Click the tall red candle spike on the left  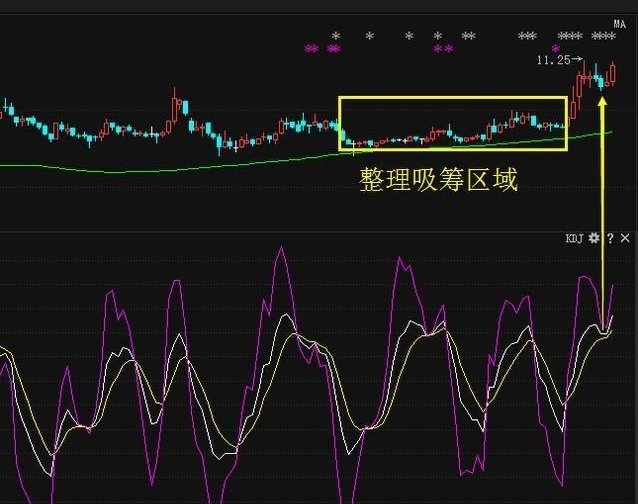tap(177, 100)
